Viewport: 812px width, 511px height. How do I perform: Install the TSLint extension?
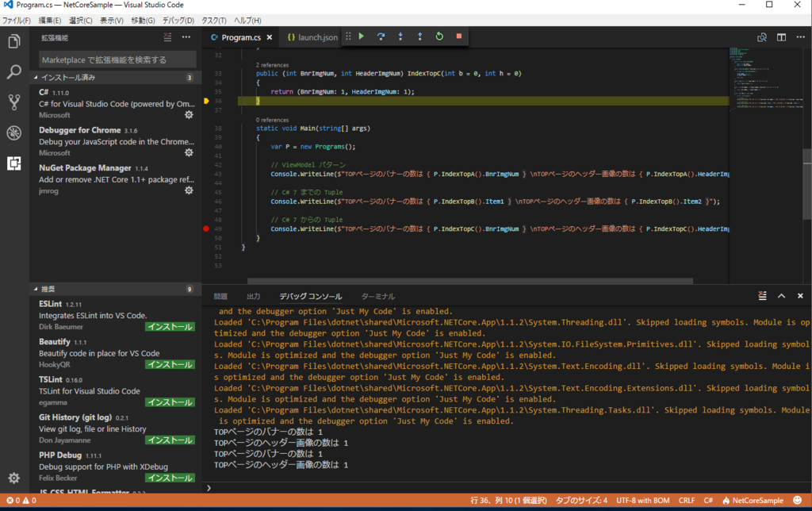170,402
